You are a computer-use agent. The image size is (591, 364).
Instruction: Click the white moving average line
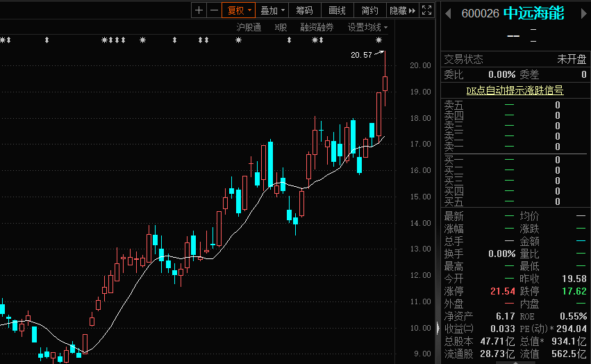236,229
